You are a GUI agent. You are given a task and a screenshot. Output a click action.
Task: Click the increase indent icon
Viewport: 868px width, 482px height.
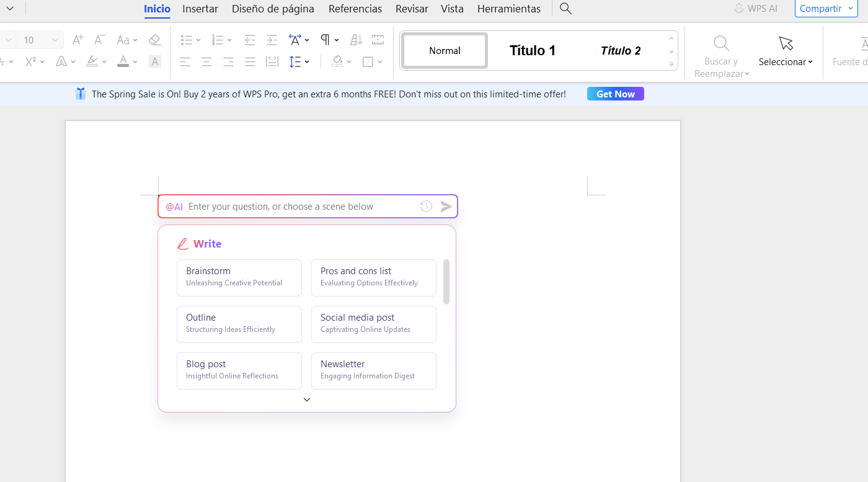coord(272,40)
